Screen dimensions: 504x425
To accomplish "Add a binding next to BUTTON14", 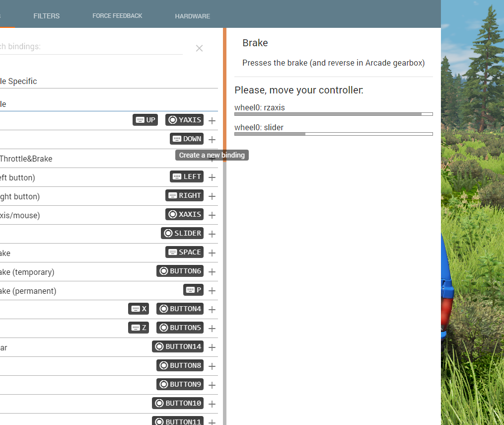I will [x=212, y=347].
